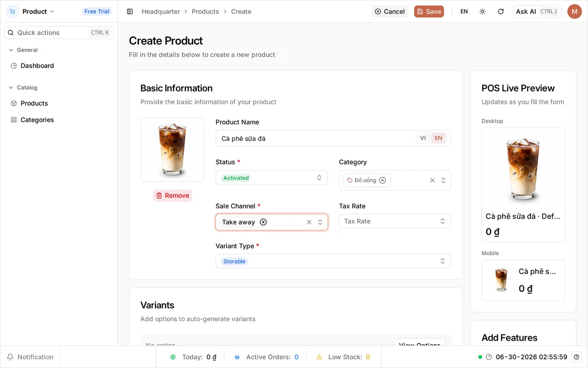Remove the Take away sale channel tag
The image size is (588, 368).
(263, 222)
